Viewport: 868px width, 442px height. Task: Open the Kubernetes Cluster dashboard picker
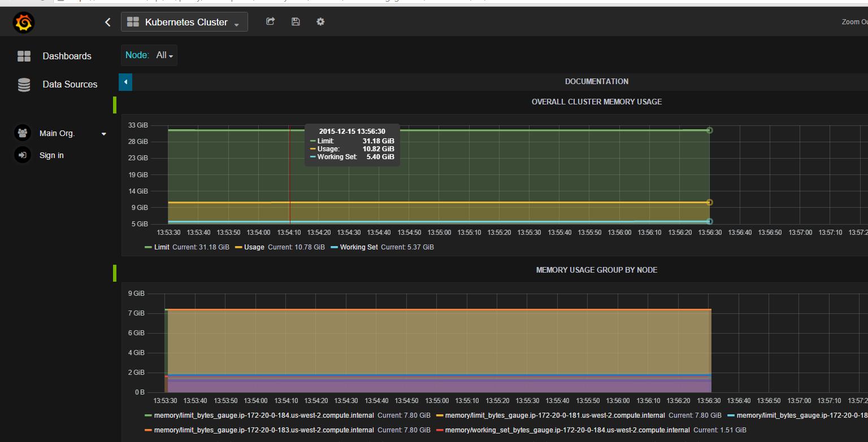[184, 22]
